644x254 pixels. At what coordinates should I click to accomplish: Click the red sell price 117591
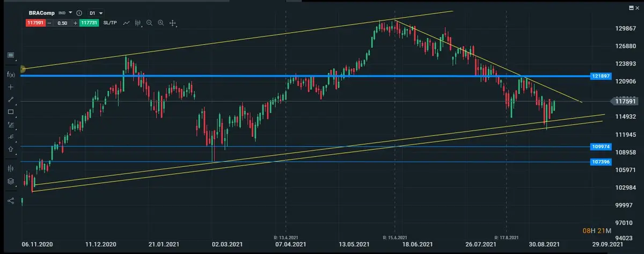click(34, 23)
